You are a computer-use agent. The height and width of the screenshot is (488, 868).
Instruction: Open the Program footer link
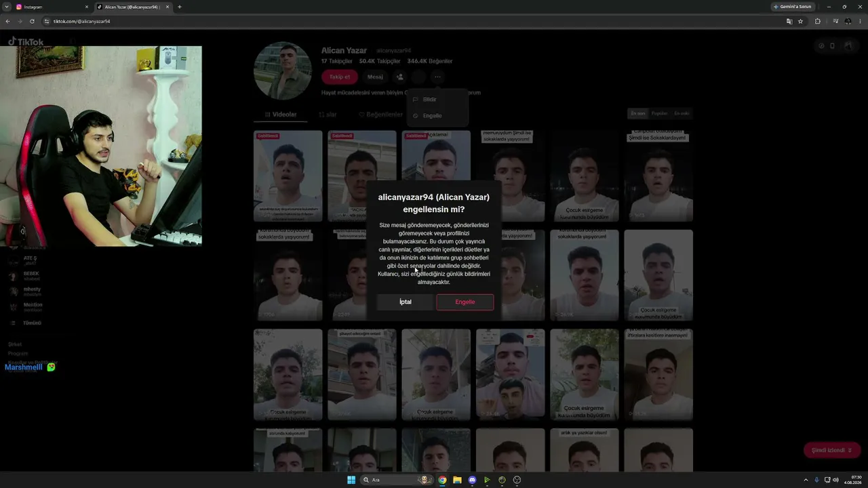pyautogui.click(x=18, y=353)
